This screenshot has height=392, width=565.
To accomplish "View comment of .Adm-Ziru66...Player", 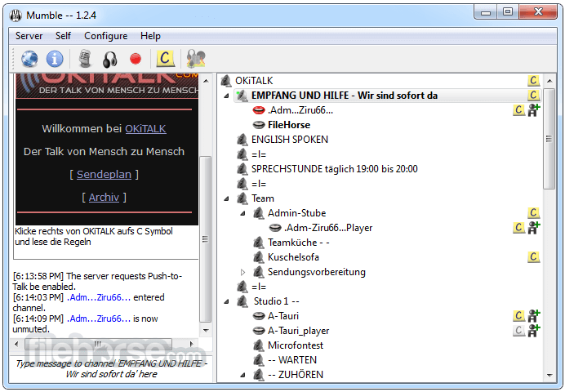I will click(518, 228).
